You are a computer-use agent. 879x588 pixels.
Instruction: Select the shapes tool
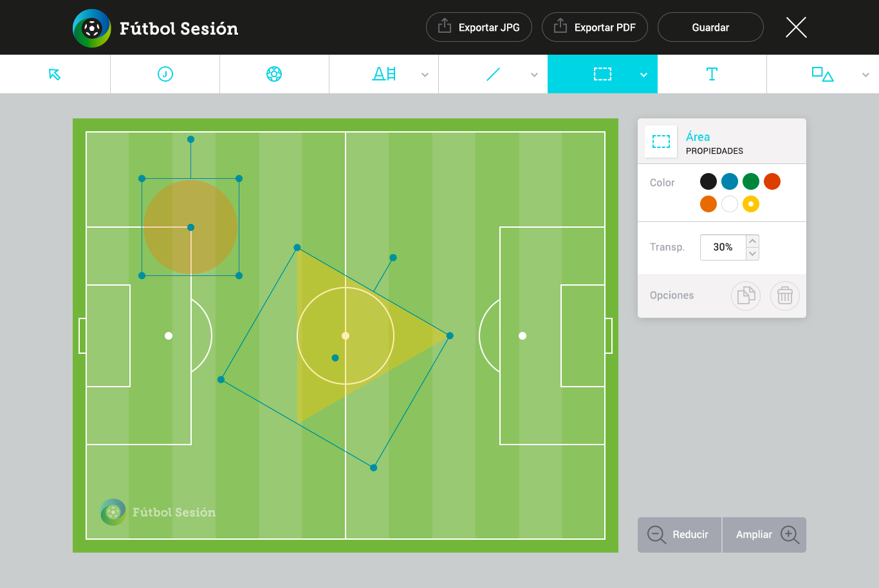822,74
